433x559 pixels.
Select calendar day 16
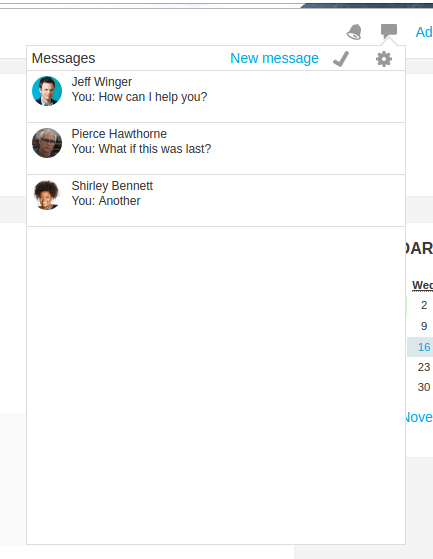(424, 347)
